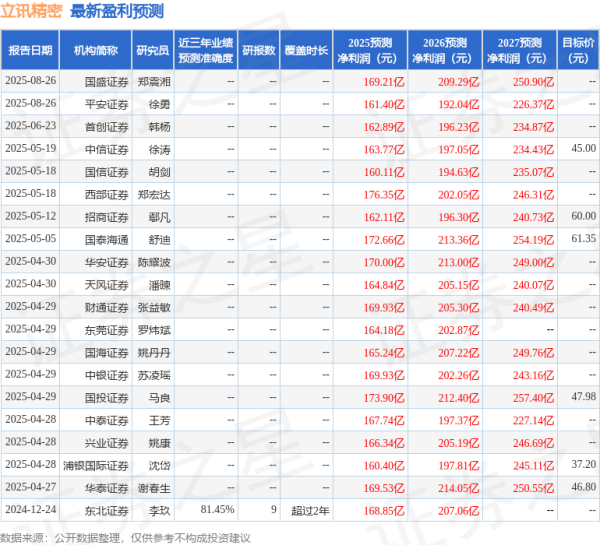
Task: Click the 2025-05-19 report date
Action: pos(31,148)
